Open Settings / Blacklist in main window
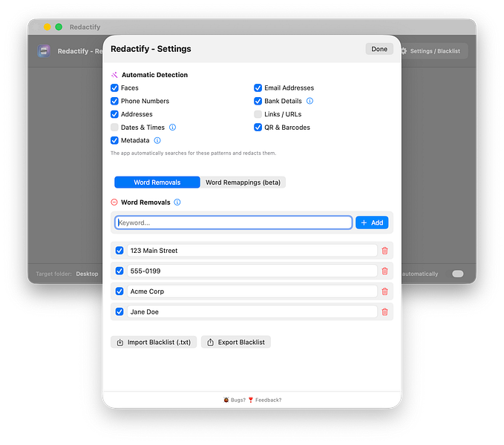 431,51
